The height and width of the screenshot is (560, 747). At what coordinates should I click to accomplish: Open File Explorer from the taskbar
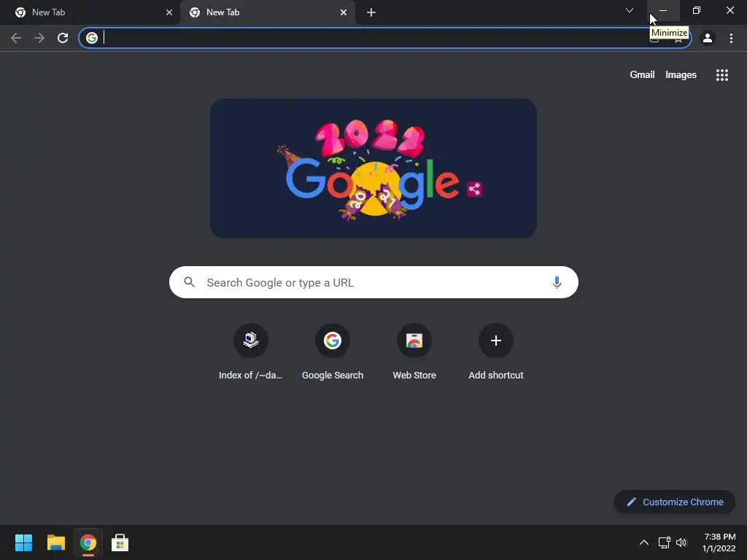[55, 542]
